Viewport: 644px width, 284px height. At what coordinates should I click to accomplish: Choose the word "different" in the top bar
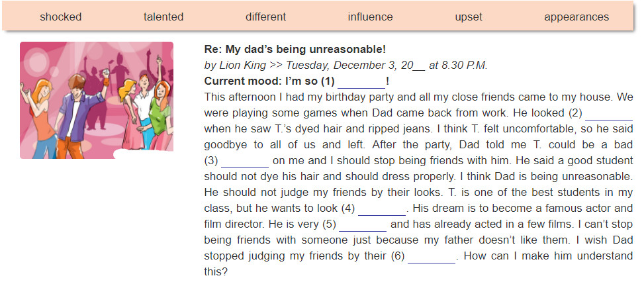265,17
